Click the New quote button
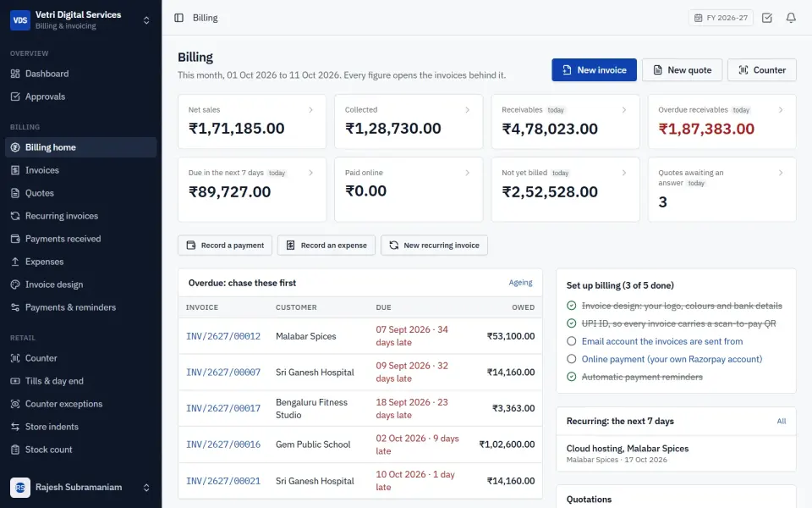 [x=682, y=70]
